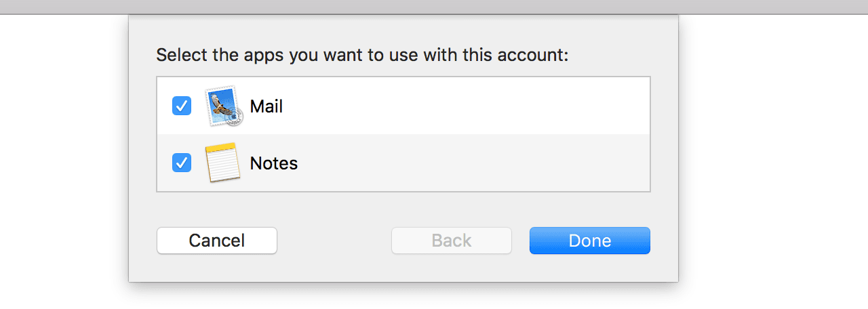The image size is (868, 309).
Task: Click empty space between Cancel and Back
Action: pyautogui.click(x=334, y=241)
